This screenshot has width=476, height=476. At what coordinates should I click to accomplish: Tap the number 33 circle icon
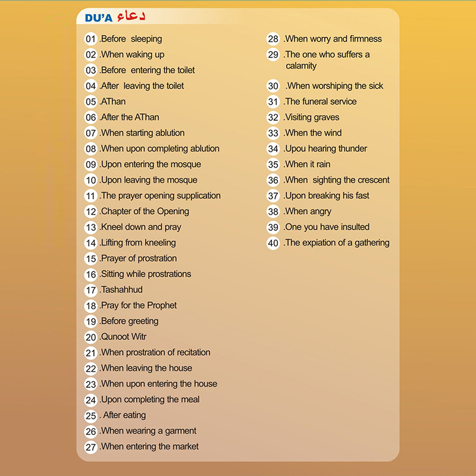tap(273, 133)
